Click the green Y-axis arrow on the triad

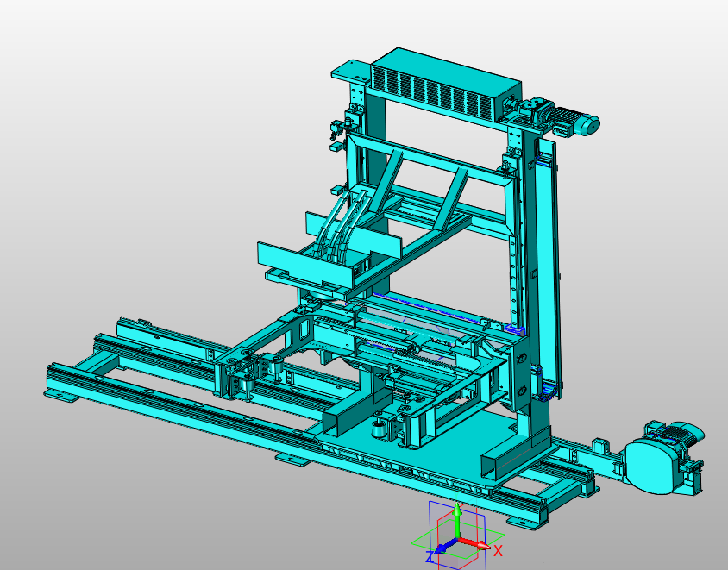pyautogui.click(x=457, y=521)
